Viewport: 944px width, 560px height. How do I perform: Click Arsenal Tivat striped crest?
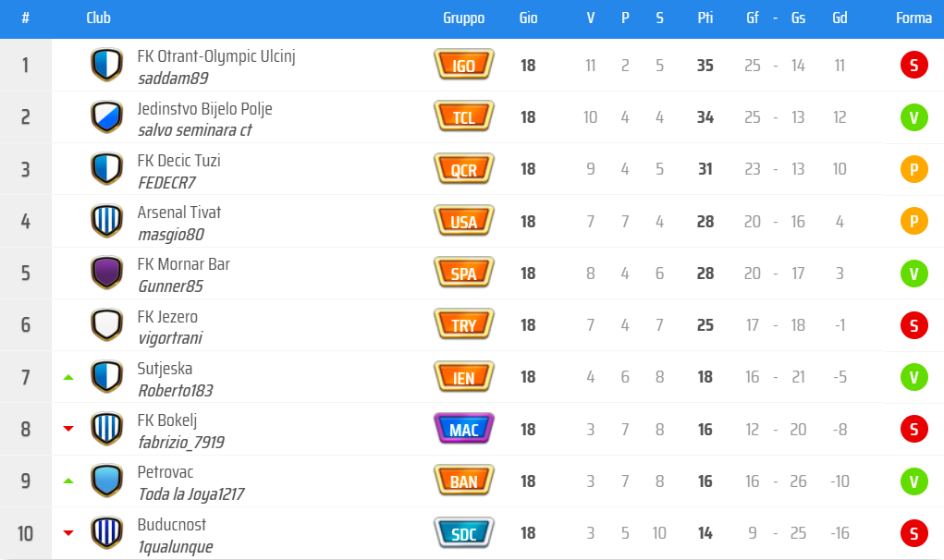106,221
